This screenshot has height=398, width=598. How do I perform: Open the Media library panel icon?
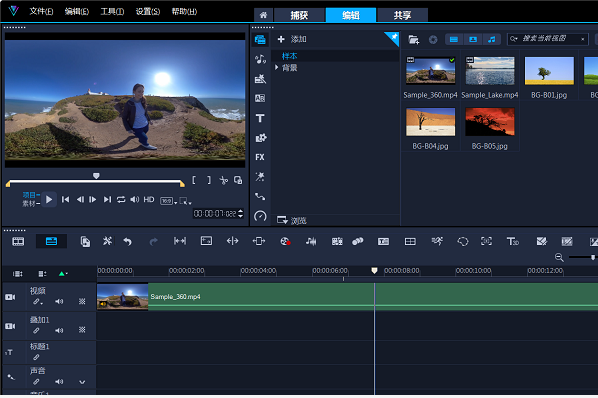click(x=260, y=39)
